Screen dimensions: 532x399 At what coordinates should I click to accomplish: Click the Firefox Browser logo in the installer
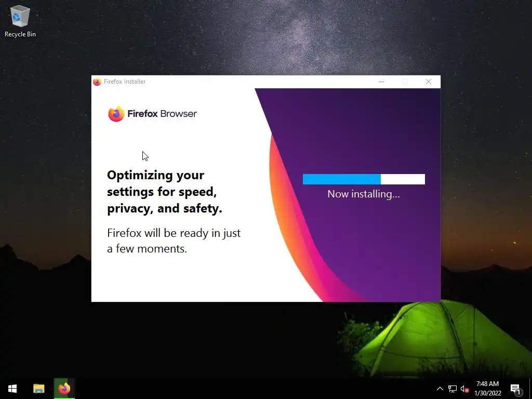(x=152, y=114)
